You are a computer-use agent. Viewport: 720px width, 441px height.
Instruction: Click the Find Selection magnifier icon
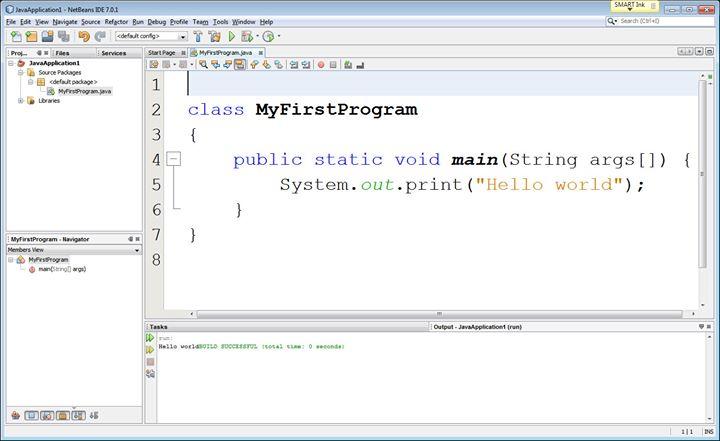(x=203, y=65)
